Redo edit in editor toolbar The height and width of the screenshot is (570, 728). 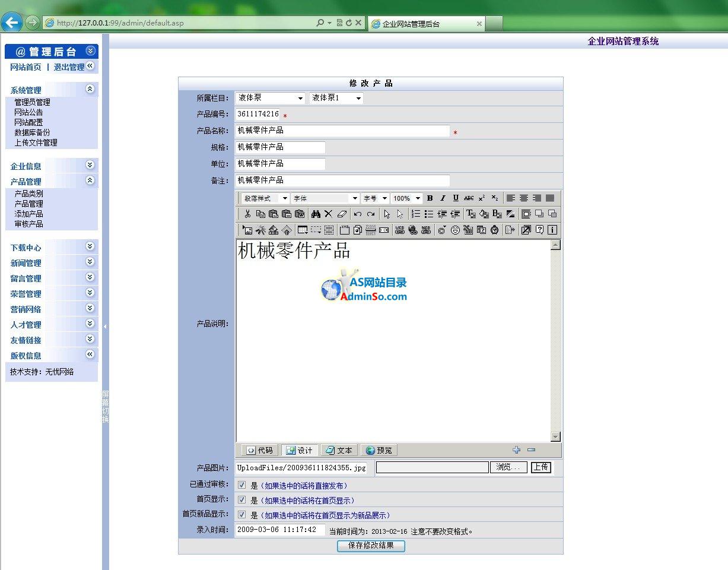(x=371, y=214)
